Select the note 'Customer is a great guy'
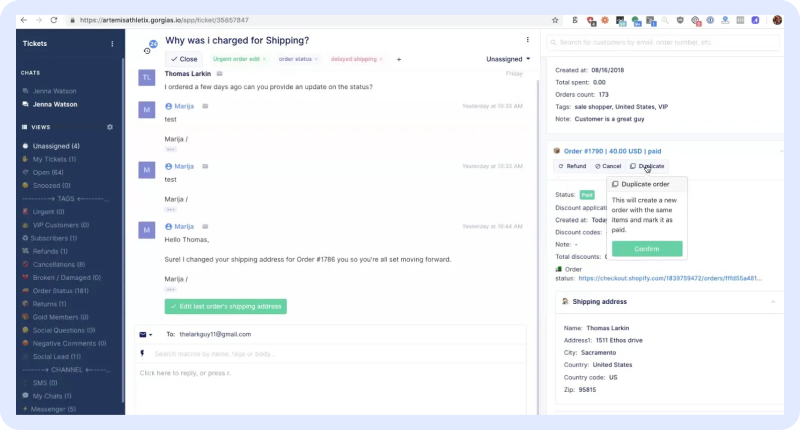Screen dimensions: 800x430 [609, 119]
